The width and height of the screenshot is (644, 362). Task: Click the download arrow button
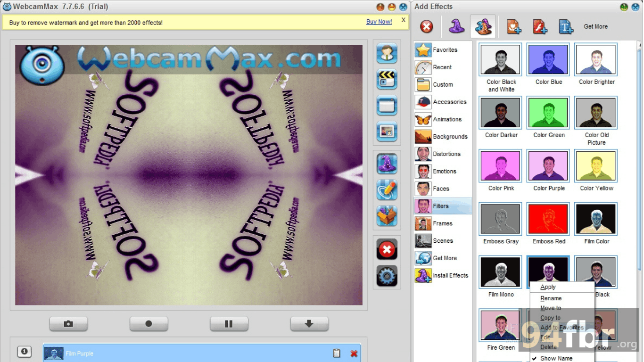pos(309,324)
